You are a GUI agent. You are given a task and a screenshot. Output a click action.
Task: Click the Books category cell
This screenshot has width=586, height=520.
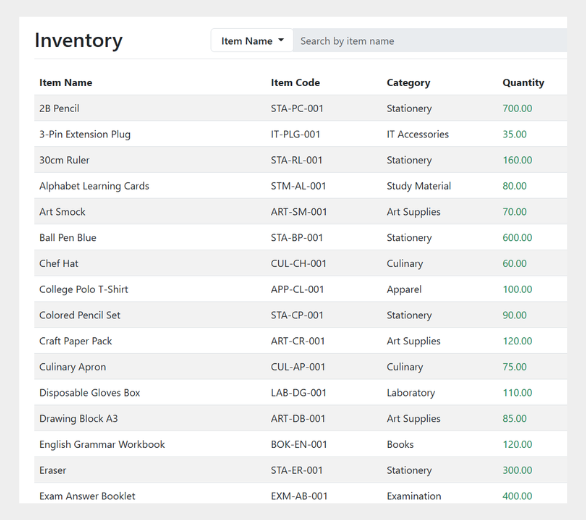pos(400,444)
